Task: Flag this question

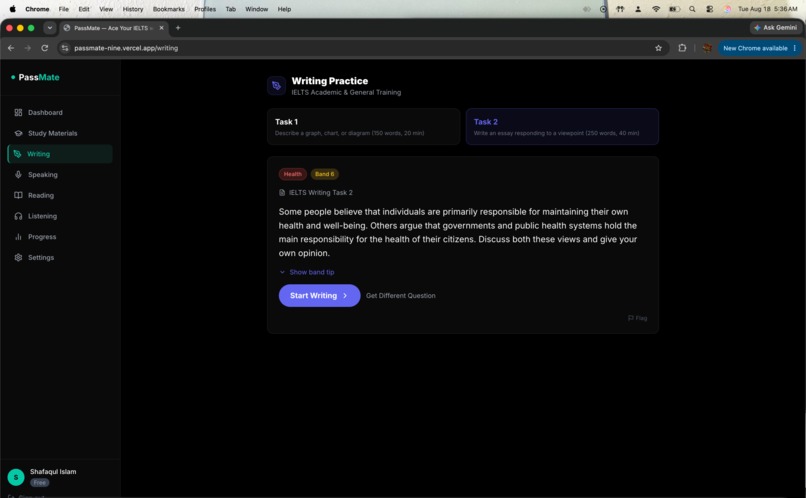Action: tap(637, 318)
